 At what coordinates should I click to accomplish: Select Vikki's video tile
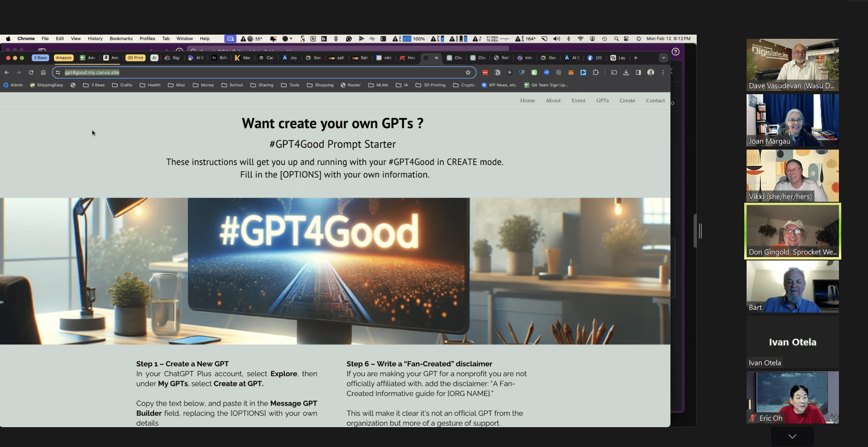793,175
